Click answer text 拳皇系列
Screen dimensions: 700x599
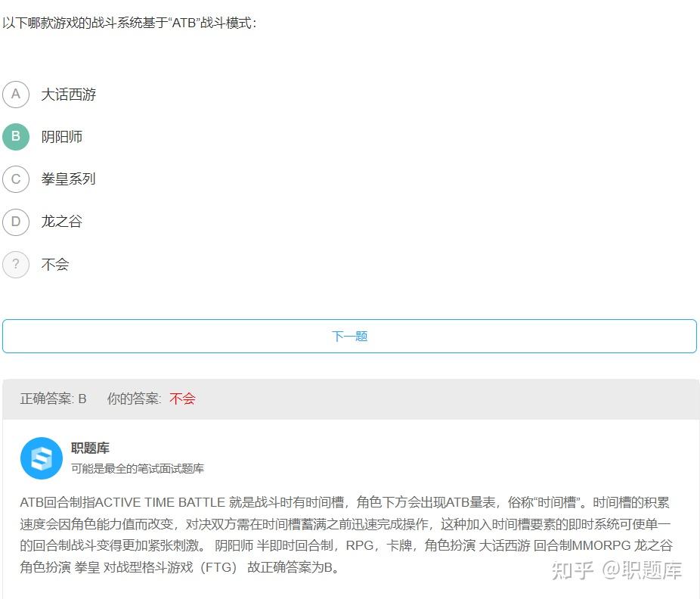click(68, 179)
